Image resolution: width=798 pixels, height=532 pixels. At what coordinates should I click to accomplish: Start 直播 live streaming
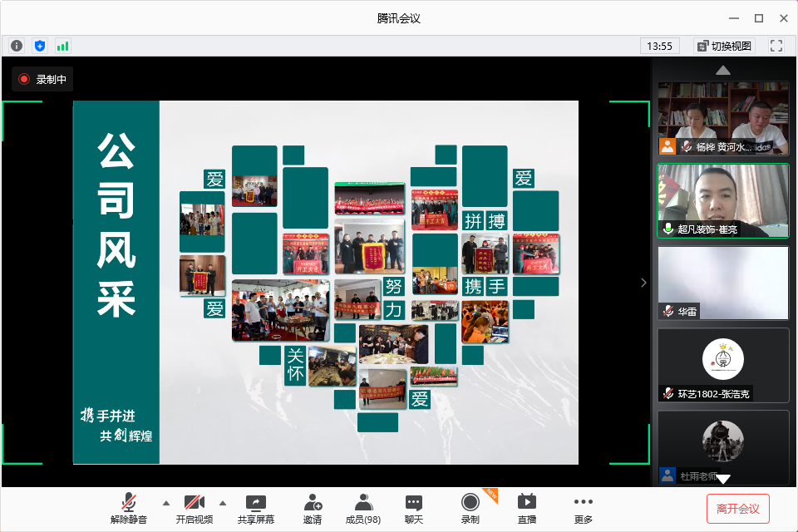(x=526, y=508)
